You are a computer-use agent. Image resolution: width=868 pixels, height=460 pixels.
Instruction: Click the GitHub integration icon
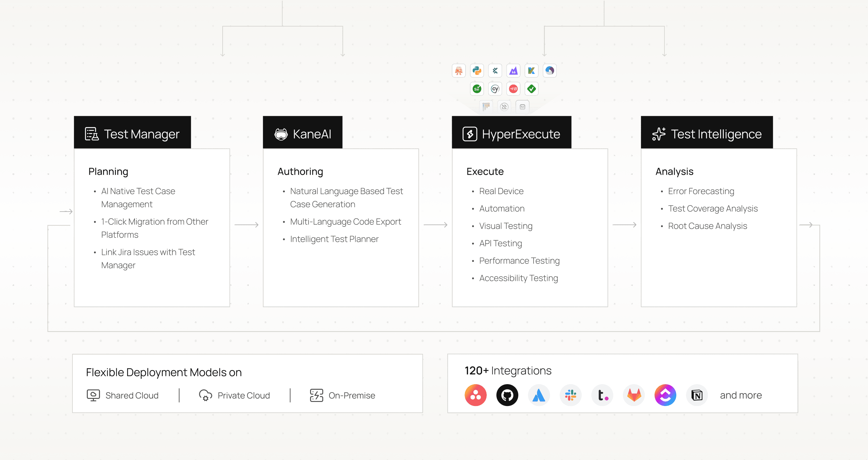pos(507,395)
